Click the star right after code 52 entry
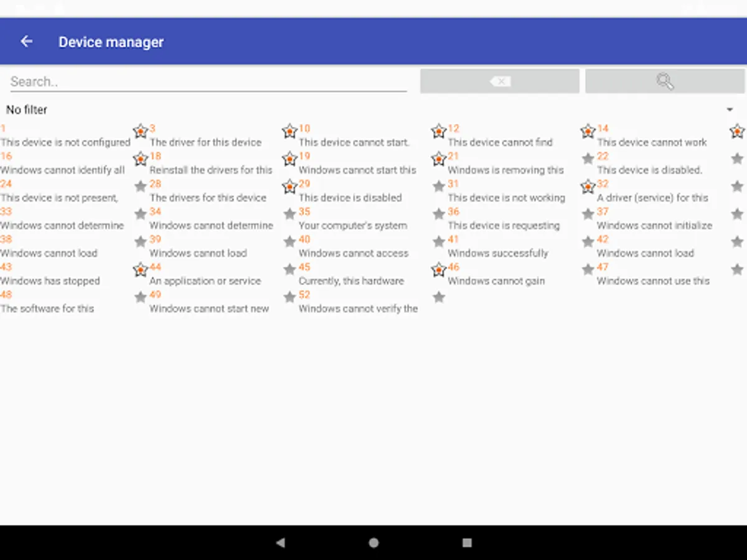The width and height of the screenshot is (747, 560). pyautogui.click(x=439, y=297)
